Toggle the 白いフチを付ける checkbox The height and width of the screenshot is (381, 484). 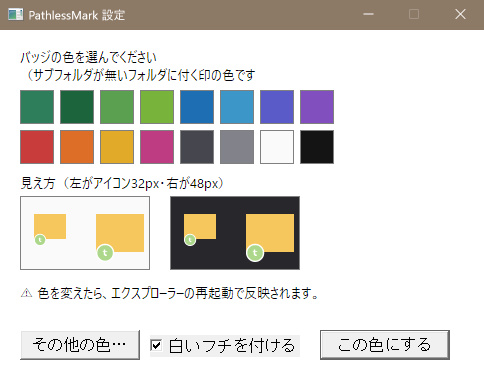[x=225, y=346]
